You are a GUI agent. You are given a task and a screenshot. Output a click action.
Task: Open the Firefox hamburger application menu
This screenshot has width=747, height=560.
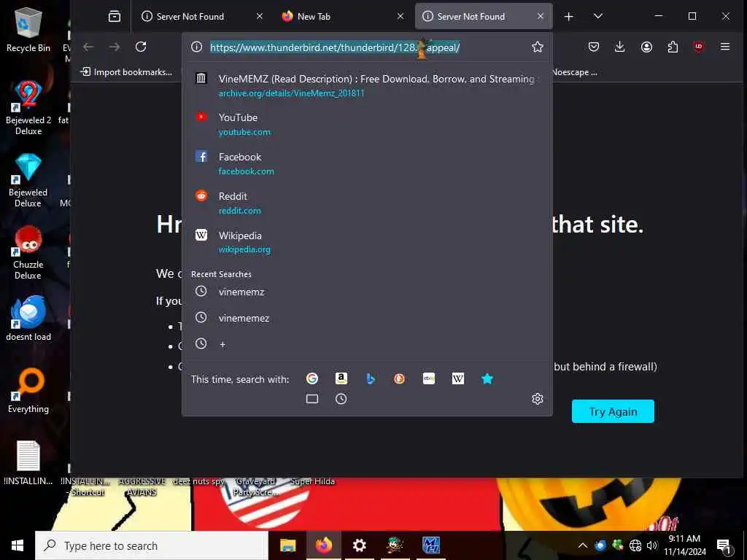pos(725,47)
